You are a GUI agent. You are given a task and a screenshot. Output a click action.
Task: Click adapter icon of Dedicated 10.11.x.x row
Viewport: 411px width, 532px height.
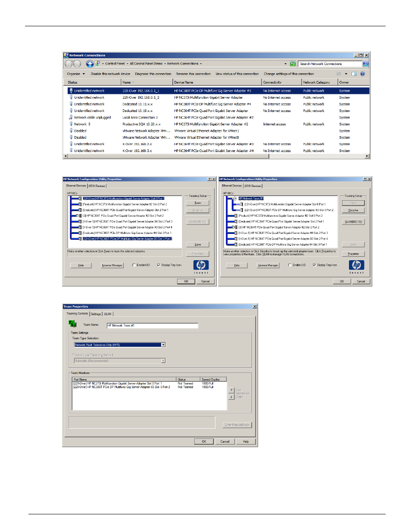(x=71, y=104)
